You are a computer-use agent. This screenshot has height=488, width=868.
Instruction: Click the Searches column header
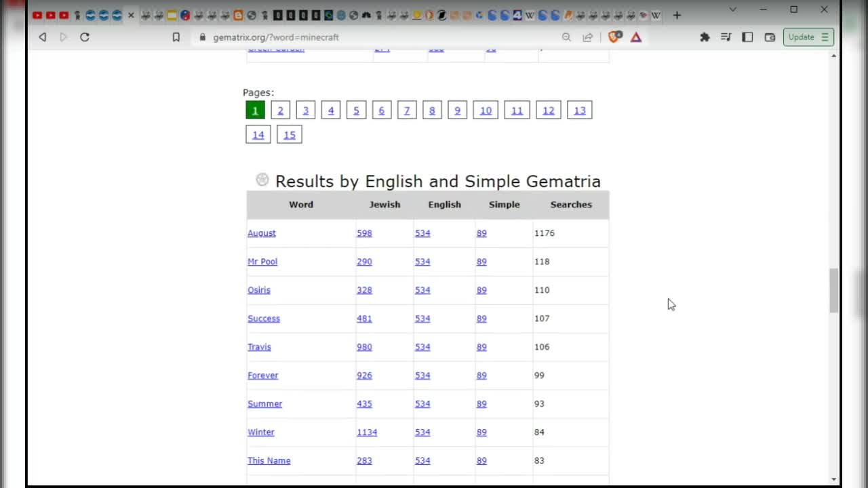pos(571,205)
